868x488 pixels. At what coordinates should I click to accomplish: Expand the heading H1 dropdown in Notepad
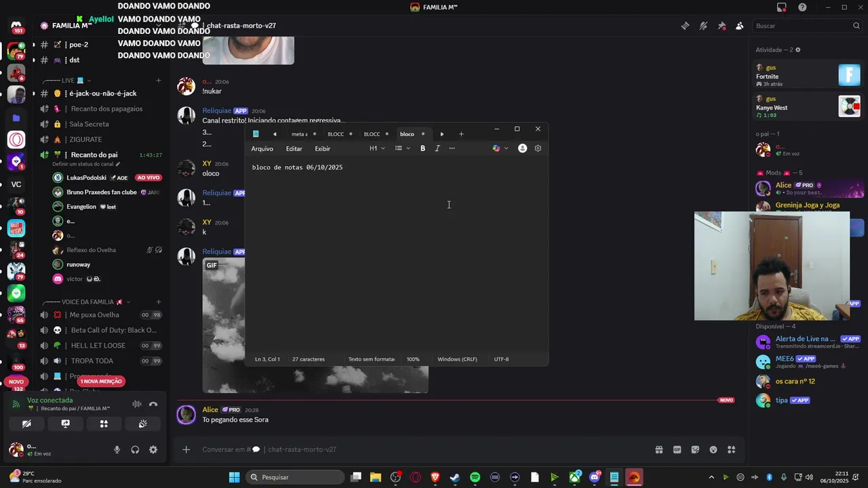pyautogui.click(x=377, y=148)
